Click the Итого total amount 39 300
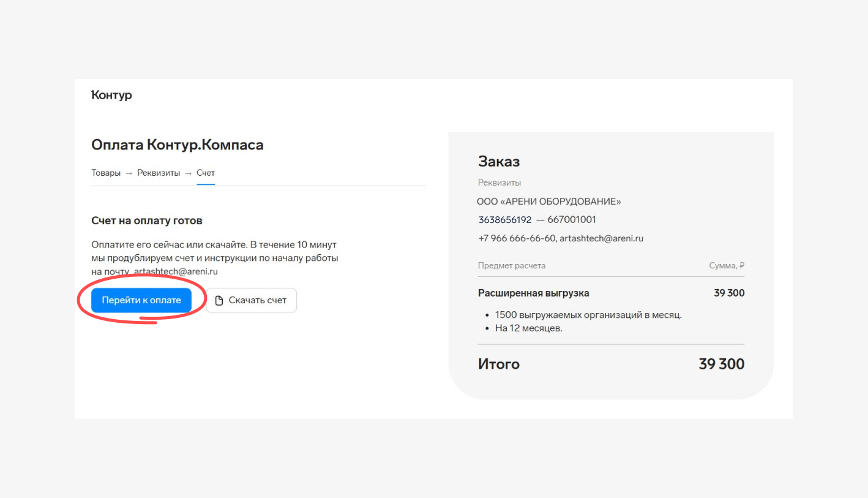Viewport: 868px width, 498px height. click(722, 364)
